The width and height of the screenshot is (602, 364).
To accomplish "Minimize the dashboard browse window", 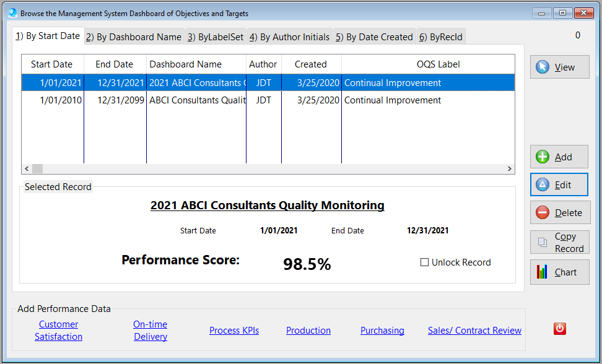I will coord(542,13).
